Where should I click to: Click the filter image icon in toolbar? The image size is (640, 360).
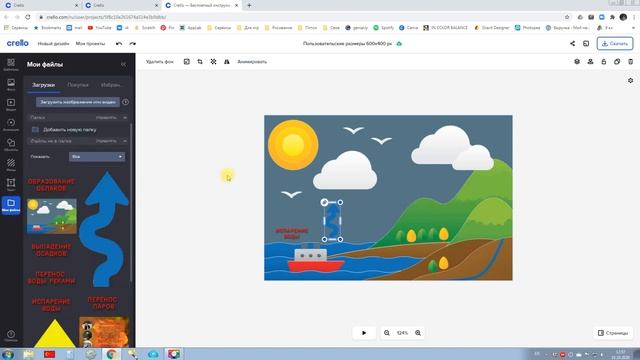tap(187, 62)
